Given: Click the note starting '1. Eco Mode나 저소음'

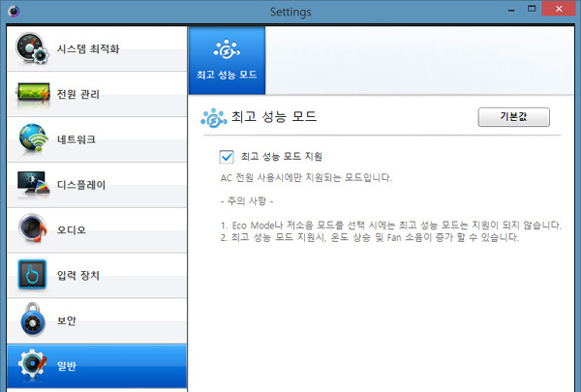Looking at the screenshot, I should 391,225.
